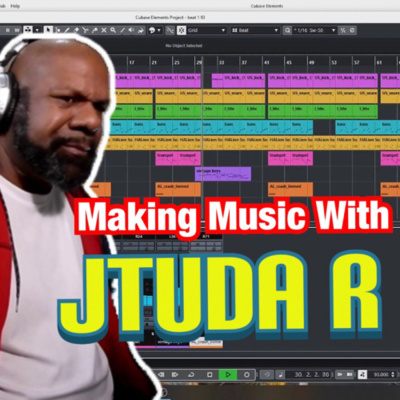Click the No Object Selected info line
This screenshot has height=400, width=400.
pos(184,46)
